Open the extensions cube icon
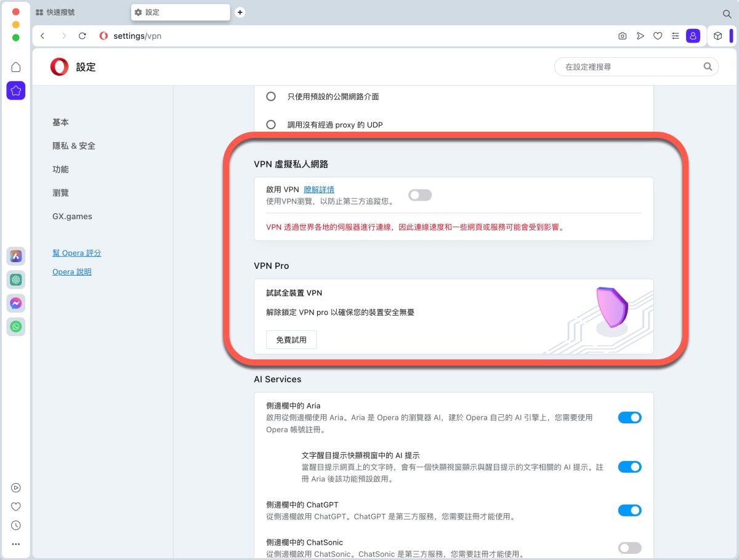Viewport: 739px width, 560px height. [x=717, y=36]
